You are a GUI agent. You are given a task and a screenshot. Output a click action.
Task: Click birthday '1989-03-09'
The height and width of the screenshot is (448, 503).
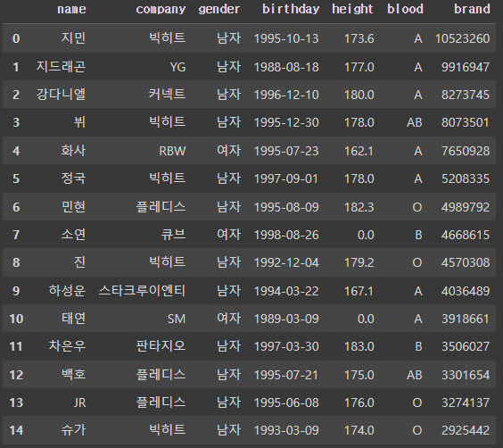pos(286,319)
